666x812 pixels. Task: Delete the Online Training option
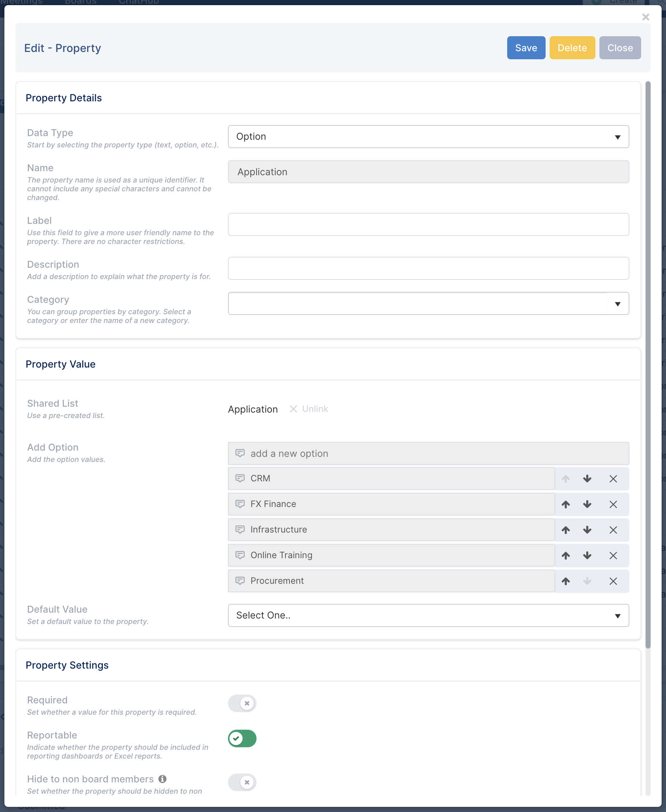(x=613, y=556)
